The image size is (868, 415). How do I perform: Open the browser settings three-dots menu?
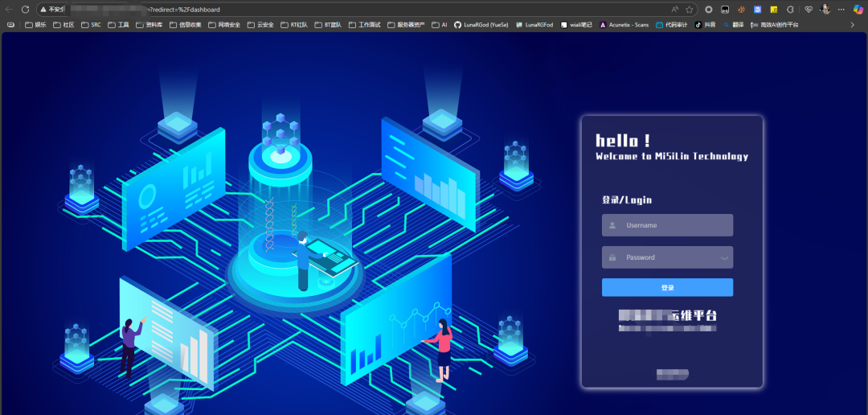coord(841,10)
